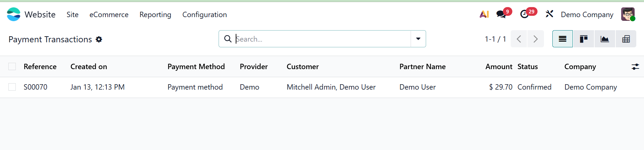
Task: Switch to Kanban view
Action: point(584,39)
